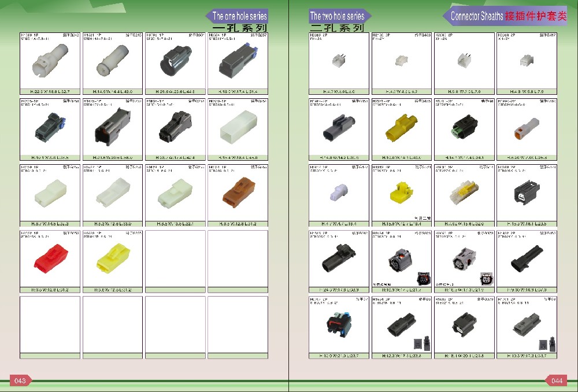578x392 pixels.
Task: Select the "Connector Sheaths" category title
Action: click(x=477, y=16)
